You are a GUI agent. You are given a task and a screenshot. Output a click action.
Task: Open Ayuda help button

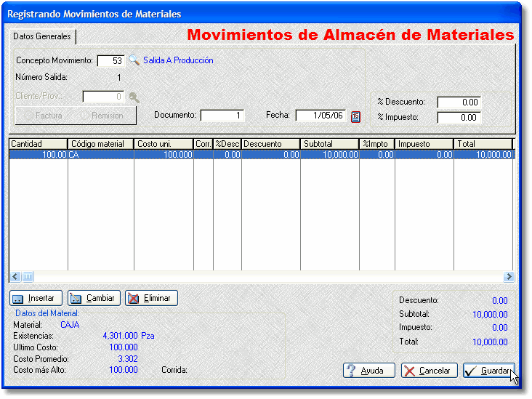368,370
